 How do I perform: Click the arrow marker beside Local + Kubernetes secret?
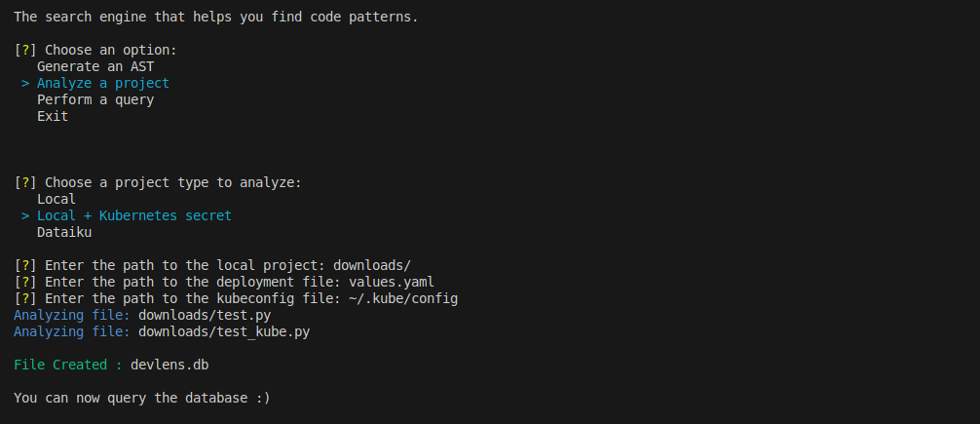click(25, 215)
